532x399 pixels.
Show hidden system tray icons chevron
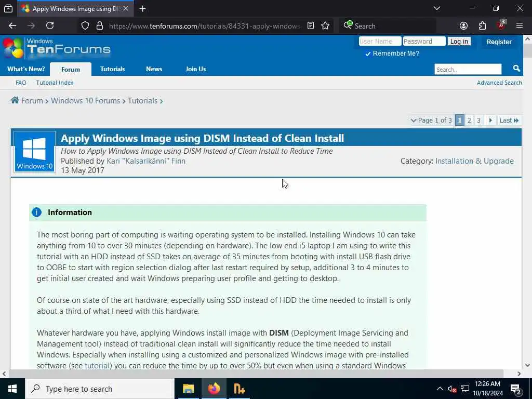(440, 389)
